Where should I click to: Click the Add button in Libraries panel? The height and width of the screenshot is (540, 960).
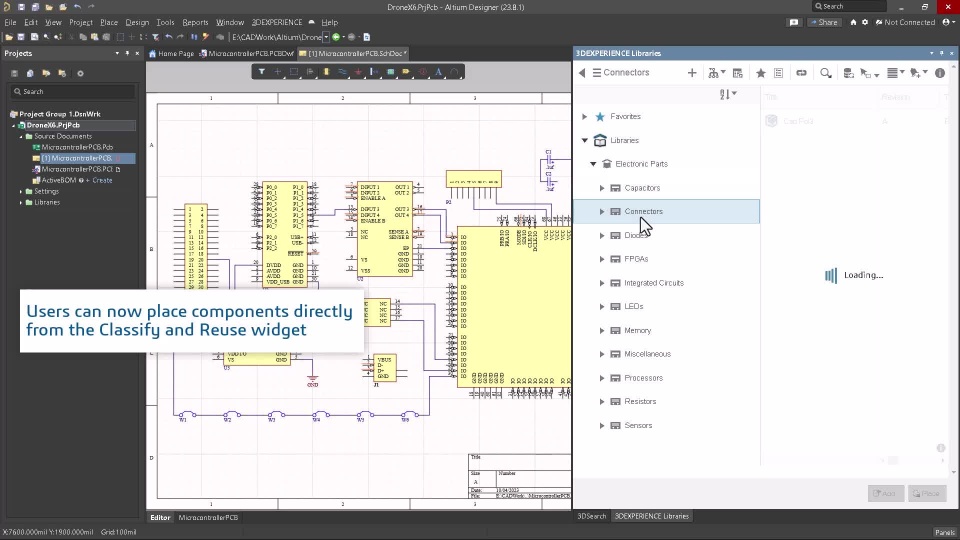pyautogui.click(x=885, y=493)
